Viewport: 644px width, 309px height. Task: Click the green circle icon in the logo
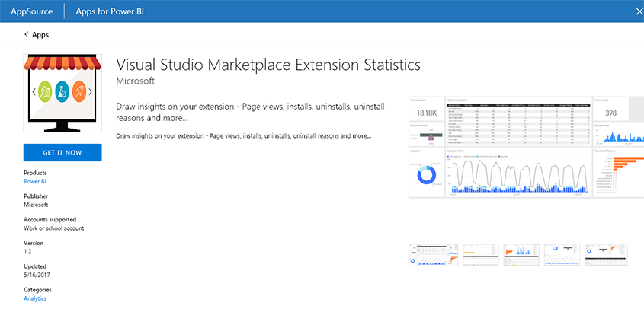click(x=45, y=91)
